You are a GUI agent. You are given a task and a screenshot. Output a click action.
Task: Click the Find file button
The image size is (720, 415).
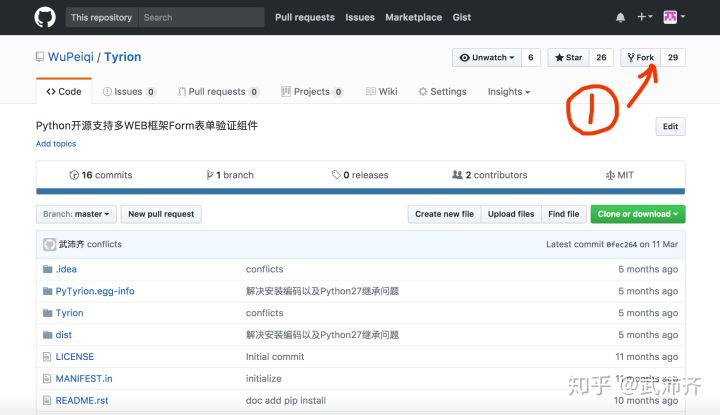[x=564, y=214]
